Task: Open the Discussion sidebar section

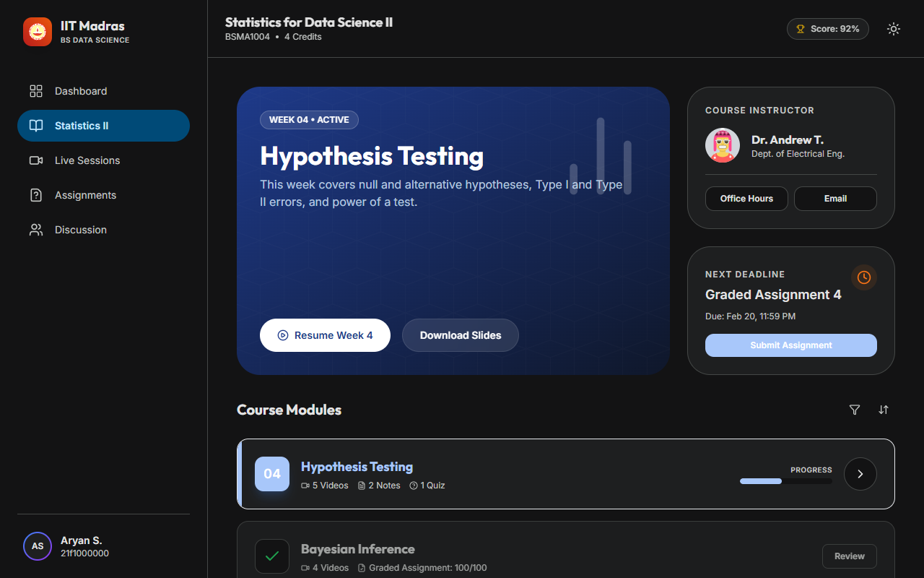Action: point(81,230)
